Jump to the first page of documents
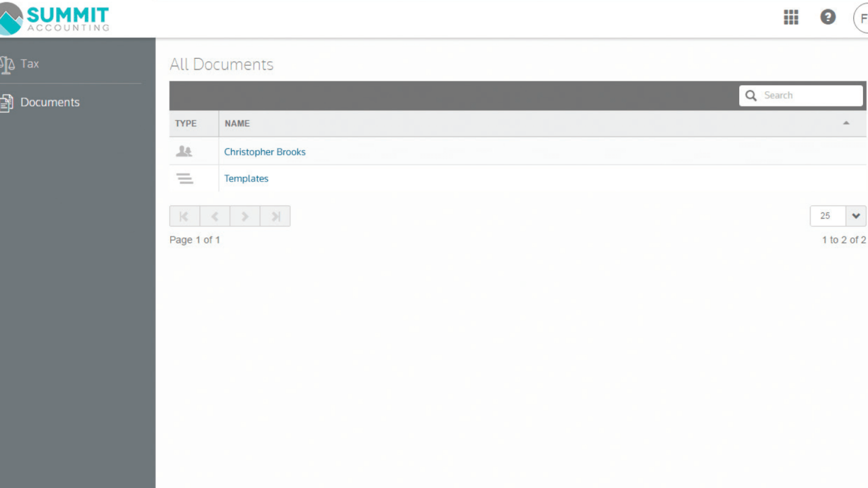 coord(184,216)
